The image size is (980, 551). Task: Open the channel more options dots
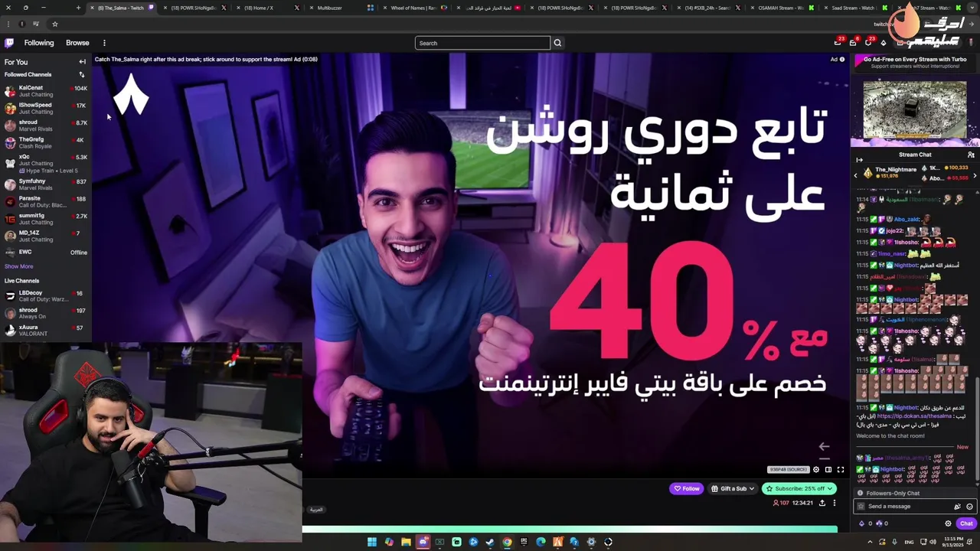click(835, 503)
